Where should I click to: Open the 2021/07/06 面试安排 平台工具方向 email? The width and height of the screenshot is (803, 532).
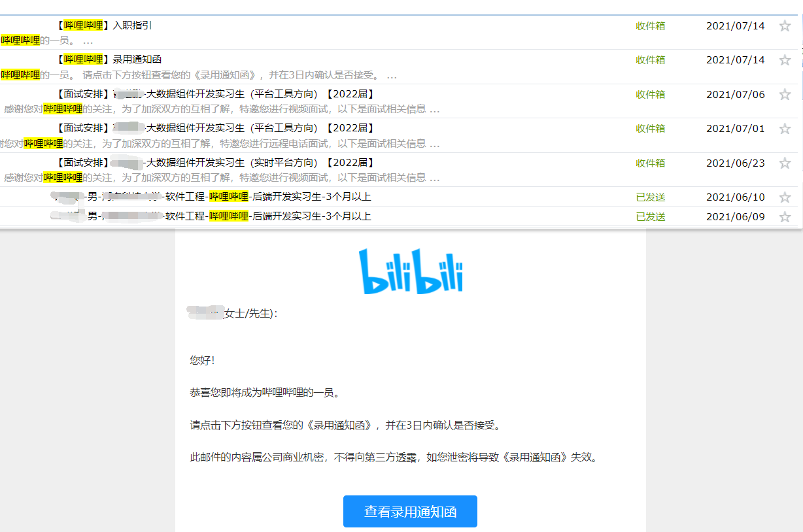point(216,94)
